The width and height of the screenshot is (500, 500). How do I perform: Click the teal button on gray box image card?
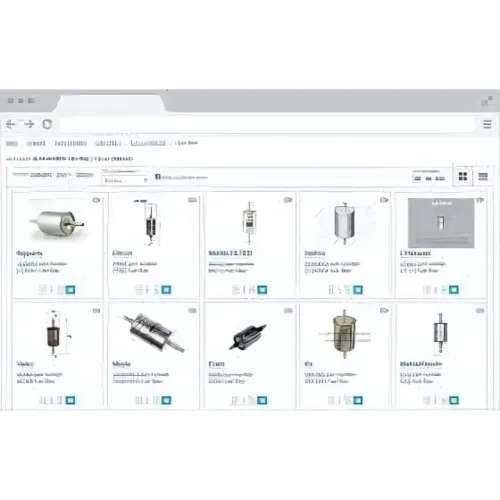pyautogui.click(x=454, y=290)
